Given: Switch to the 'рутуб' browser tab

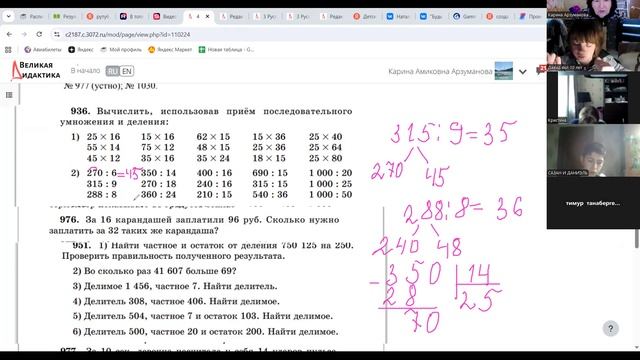Looking at the screenshot, I should tap(98, 17).
